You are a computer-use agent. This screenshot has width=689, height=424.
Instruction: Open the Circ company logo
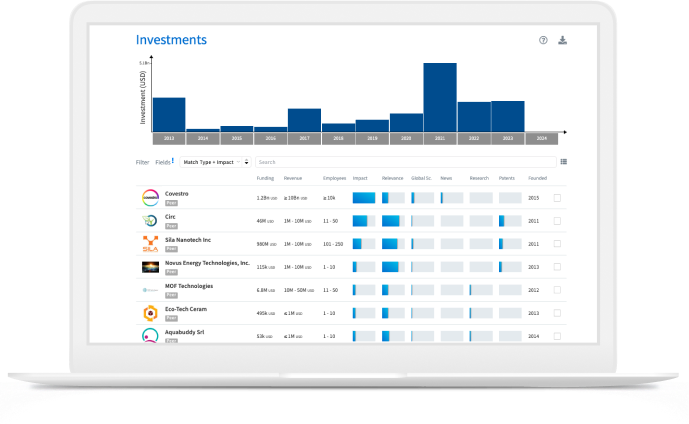tap(150, 221)
